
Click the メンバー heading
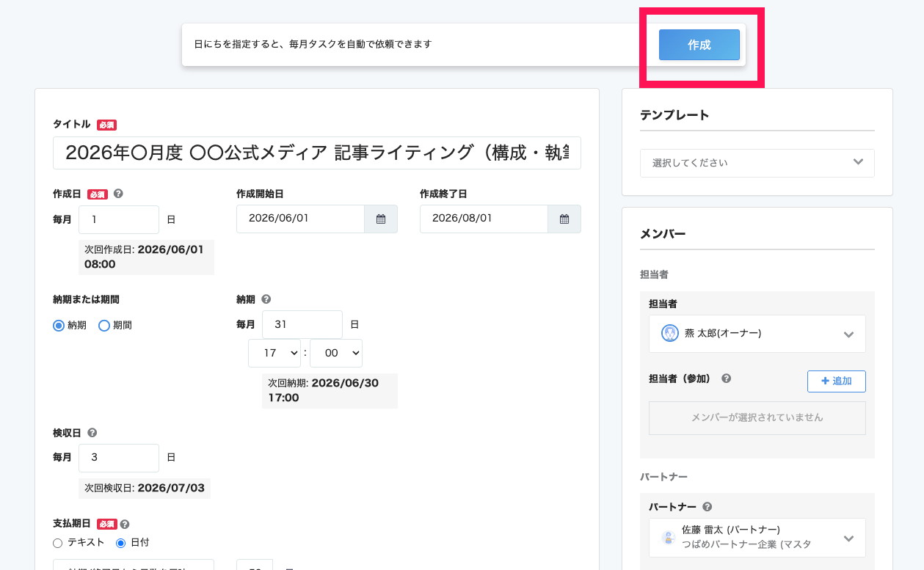[x=663, y=234]
